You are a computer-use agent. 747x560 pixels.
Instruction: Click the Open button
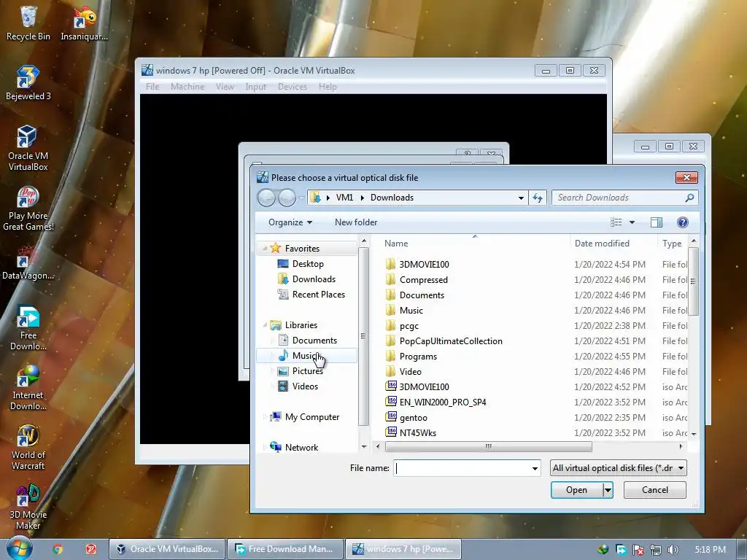pos(576,490)
